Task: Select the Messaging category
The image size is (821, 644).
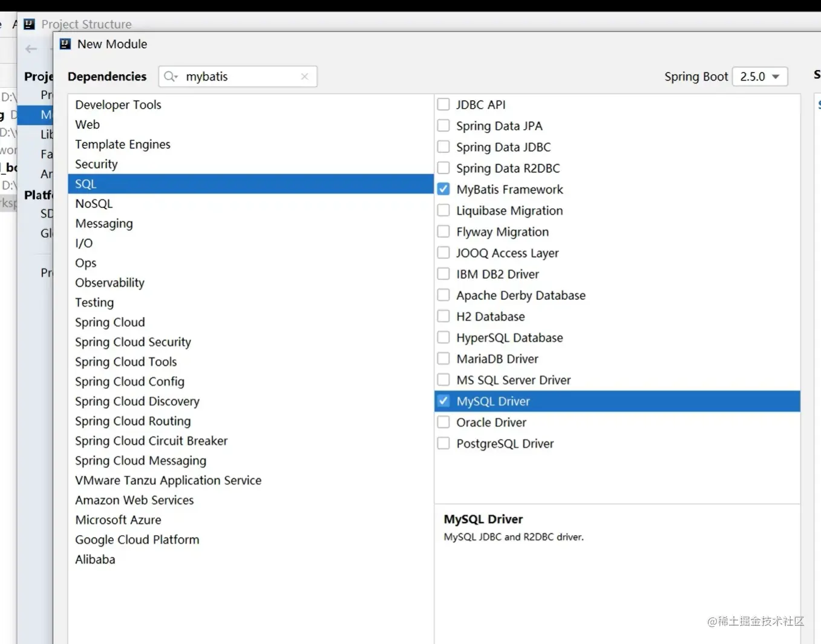Action: [x=251, y=224]
